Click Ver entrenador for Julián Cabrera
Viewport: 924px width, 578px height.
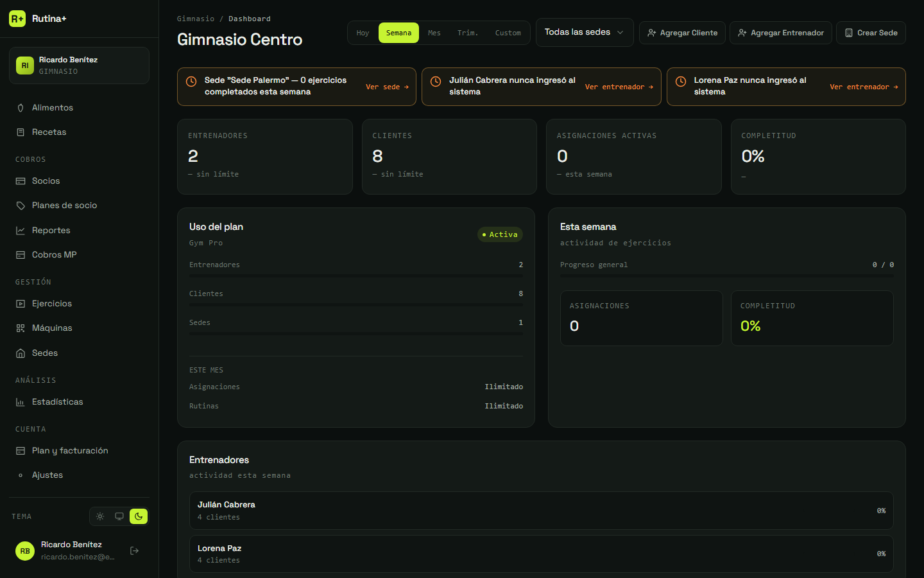(619, 87)
